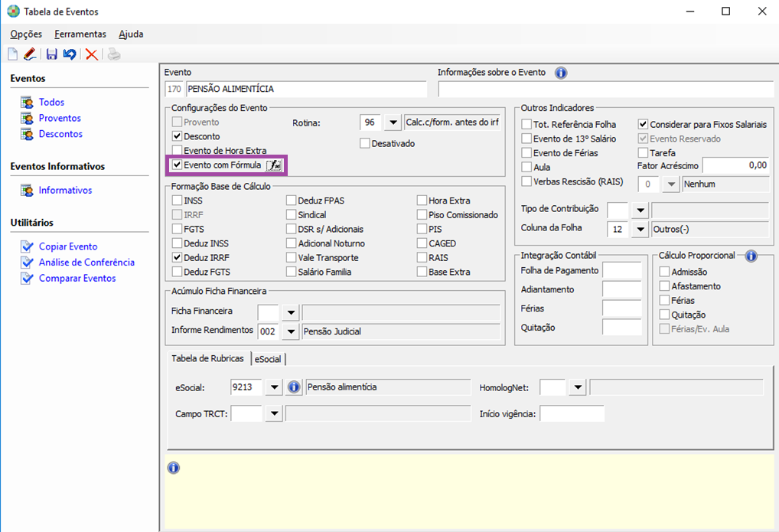Enable the Admissão proportional checkbox

(x=664, y=272)
